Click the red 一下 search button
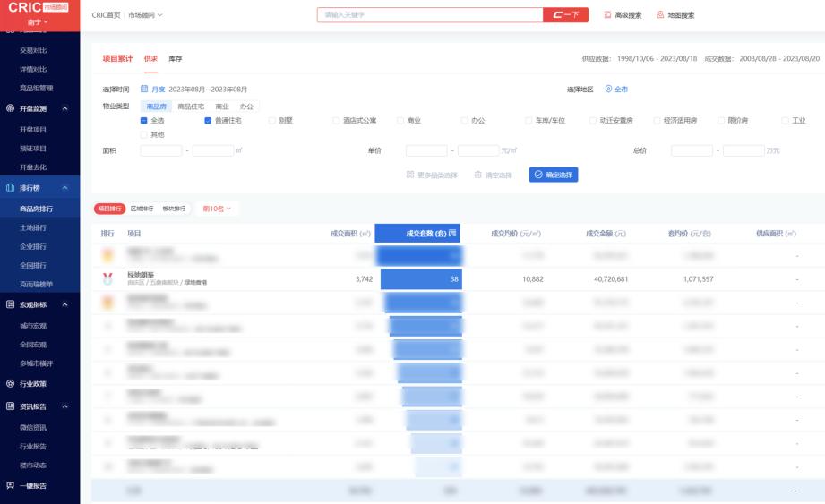Screen dimensions: 825x504 pos(567,15)
